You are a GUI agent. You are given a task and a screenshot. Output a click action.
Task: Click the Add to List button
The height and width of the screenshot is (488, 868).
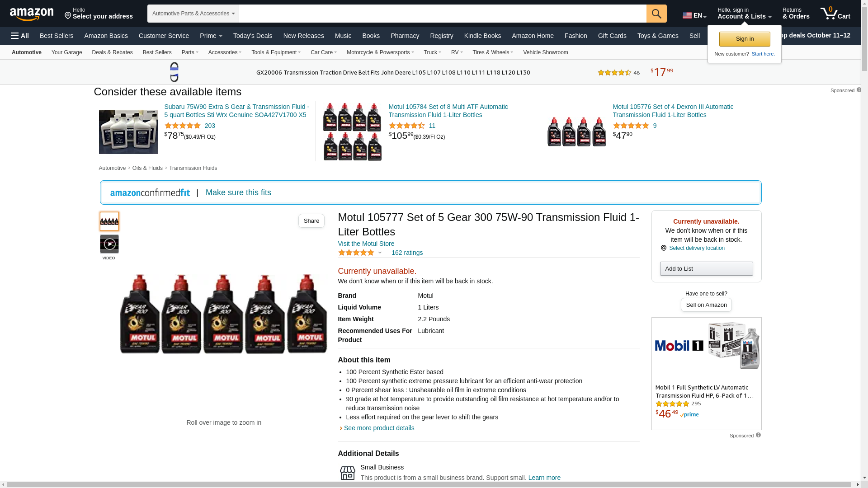pyautogui.click(x=706, y=269)
